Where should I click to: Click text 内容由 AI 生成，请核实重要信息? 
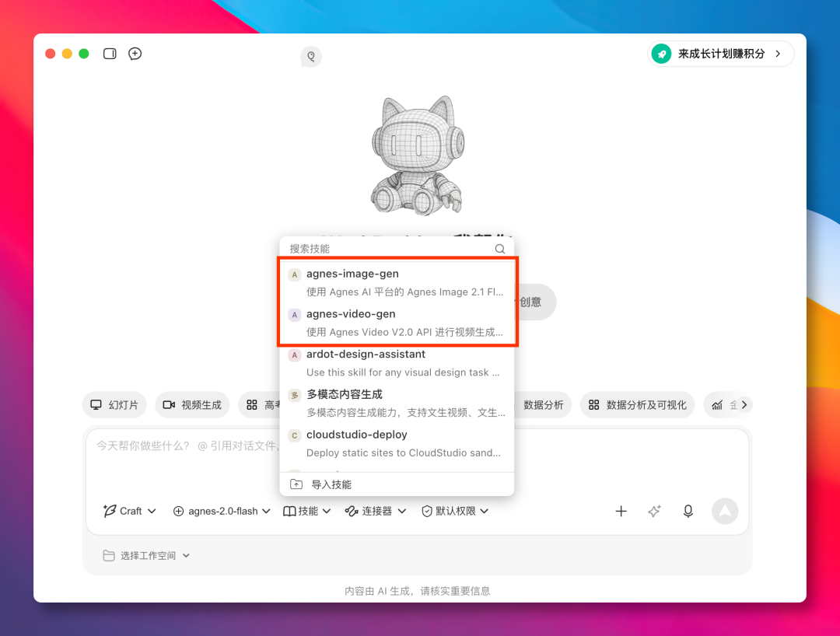(x=418, y=591)
